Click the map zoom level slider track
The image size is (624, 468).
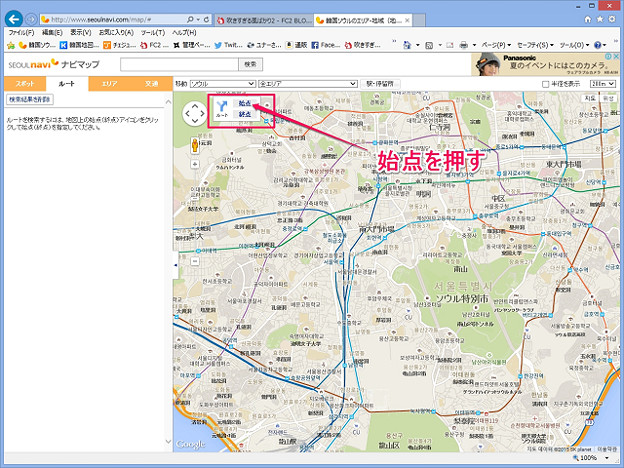[x=195, y=213]
